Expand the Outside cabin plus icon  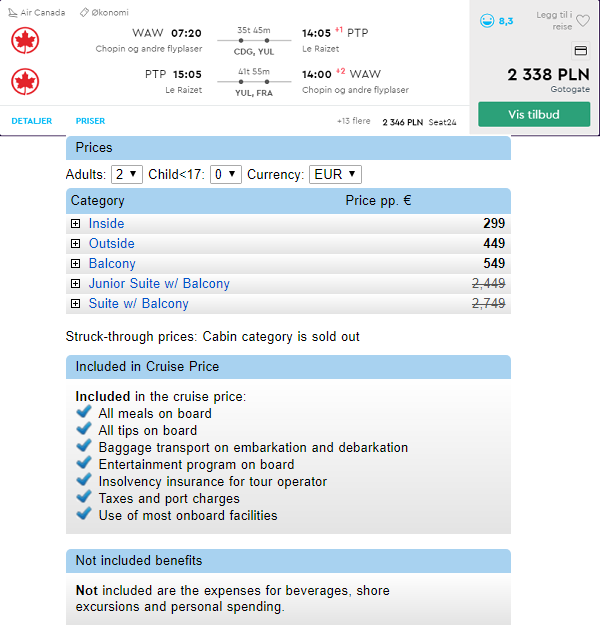tap(75, 244)
